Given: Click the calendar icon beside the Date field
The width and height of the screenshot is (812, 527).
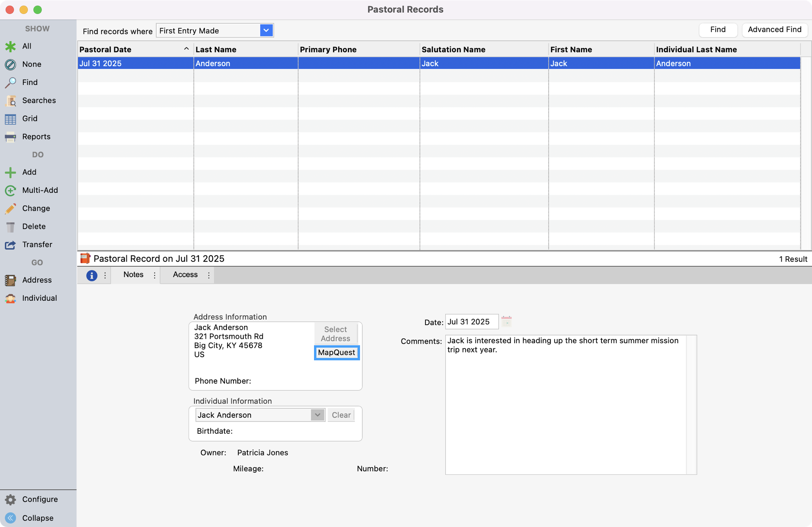Looking at the screenshot, I should (x=507, y=321).
